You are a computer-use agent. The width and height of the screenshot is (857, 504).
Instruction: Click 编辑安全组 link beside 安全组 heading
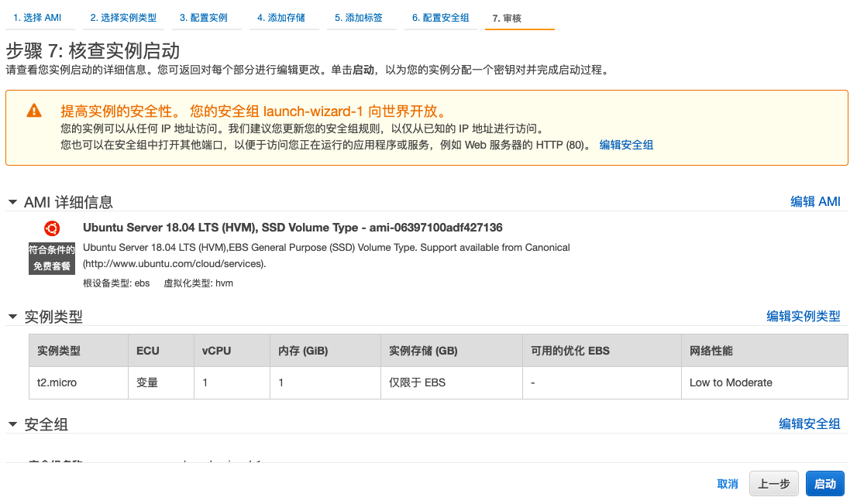click(810, 423)
